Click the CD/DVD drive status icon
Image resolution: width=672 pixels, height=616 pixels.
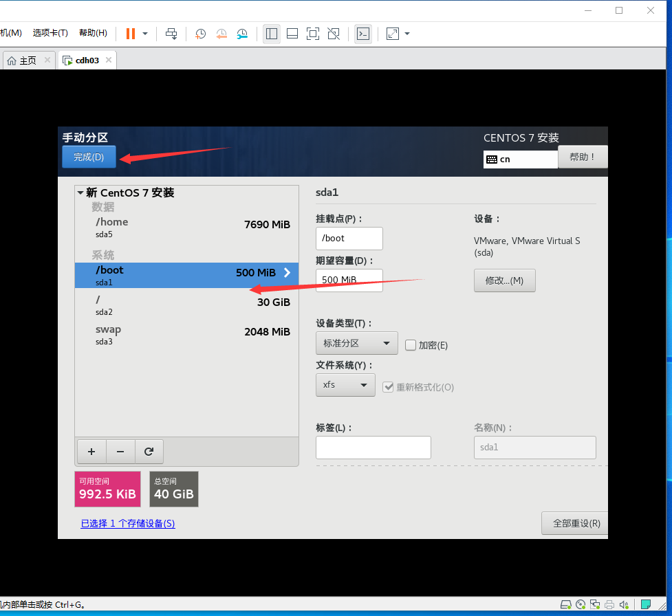click(581, 604)
